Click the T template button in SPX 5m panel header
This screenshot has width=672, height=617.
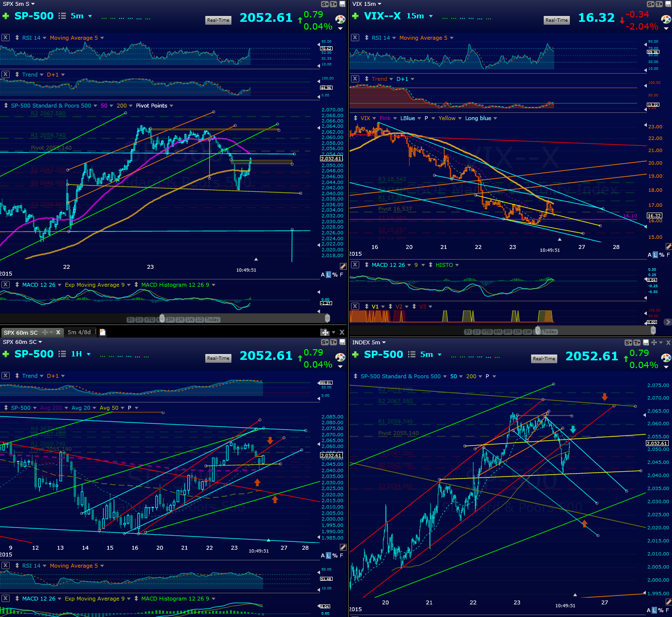333,4
